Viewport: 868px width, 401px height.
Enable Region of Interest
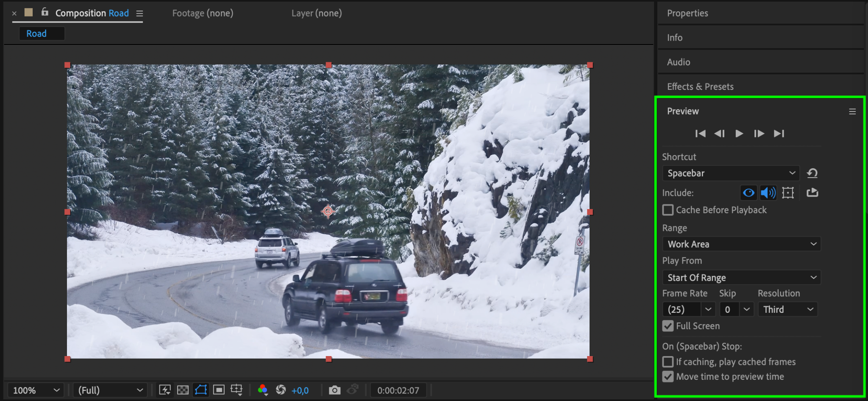(x=219, y=390)
